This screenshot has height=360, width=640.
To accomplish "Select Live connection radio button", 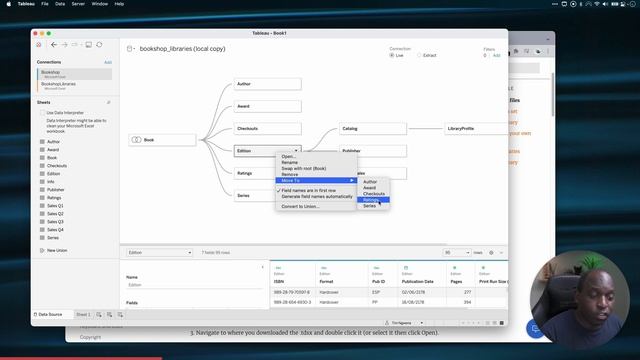I will [392, 55].
